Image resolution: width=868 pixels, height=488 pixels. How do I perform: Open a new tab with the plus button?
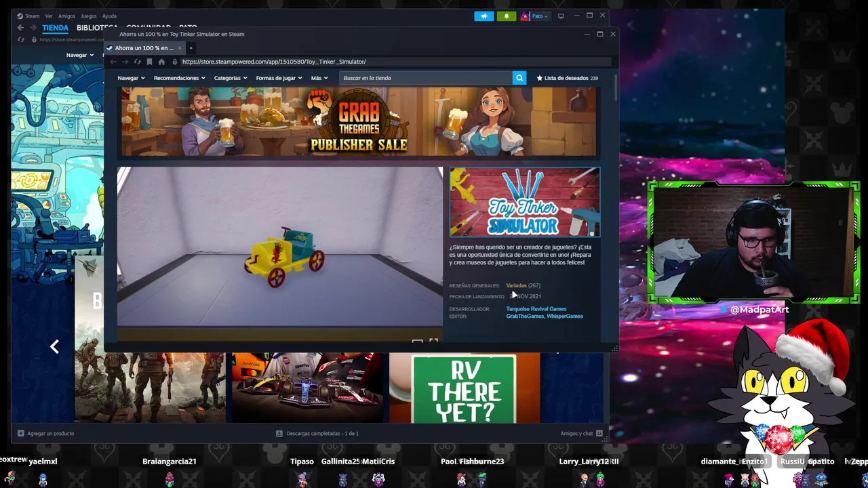pyautogui.click(x=191, y=48)
